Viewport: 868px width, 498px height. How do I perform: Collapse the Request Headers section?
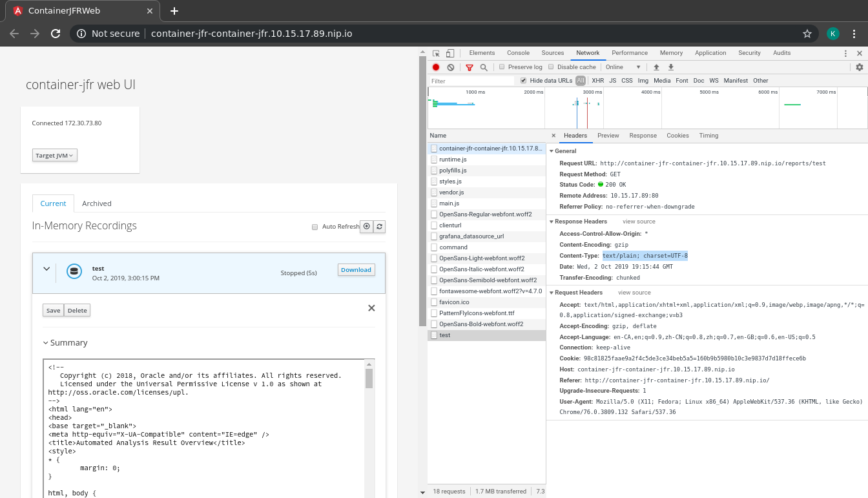point(552,293)
